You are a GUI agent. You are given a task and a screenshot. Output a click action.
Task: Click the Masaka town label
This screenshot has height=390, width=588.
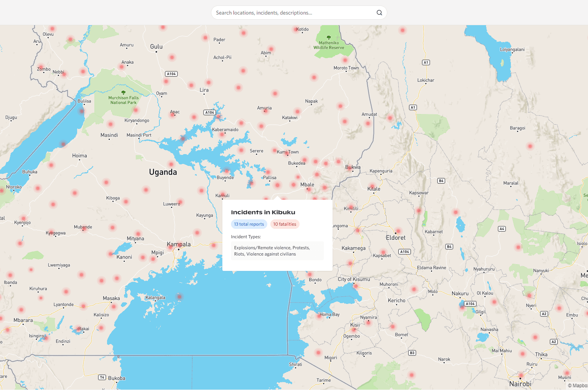click(x=111, y=298)
